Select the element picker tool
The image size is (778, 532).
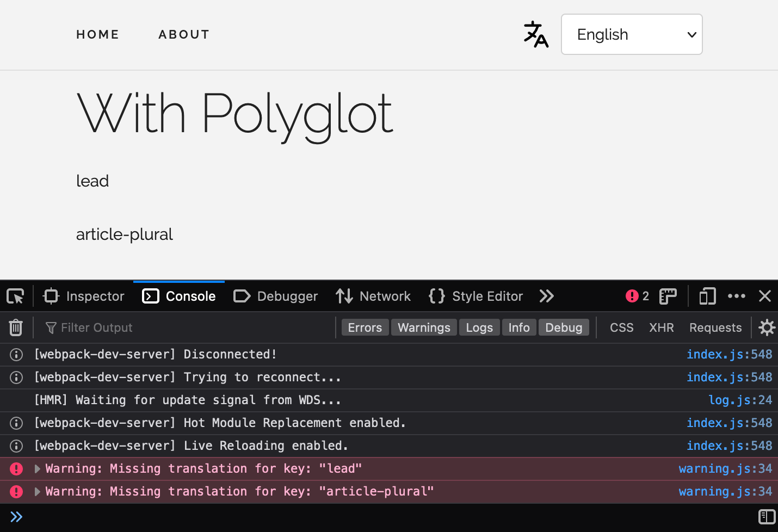click(15, 296)
